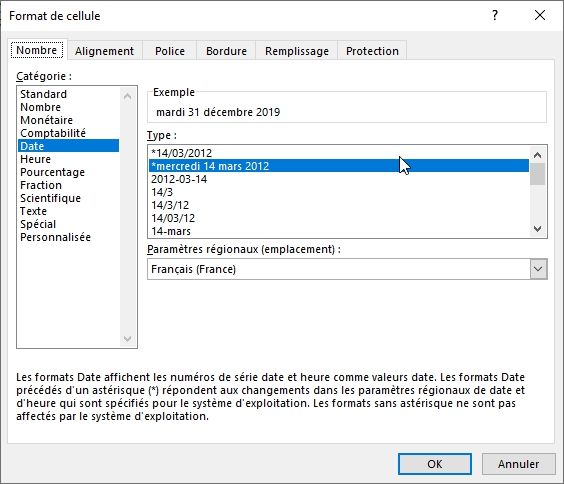564x484 pixels.
Task: Pick the Monétaire category
Action: coord(68,120)
